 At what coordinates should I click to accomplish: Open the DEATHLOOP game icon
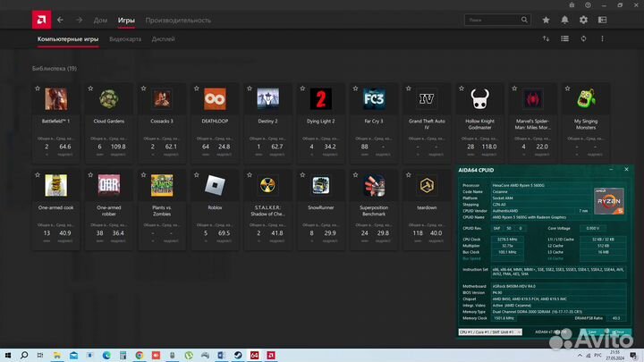click(x=215, y=98)
